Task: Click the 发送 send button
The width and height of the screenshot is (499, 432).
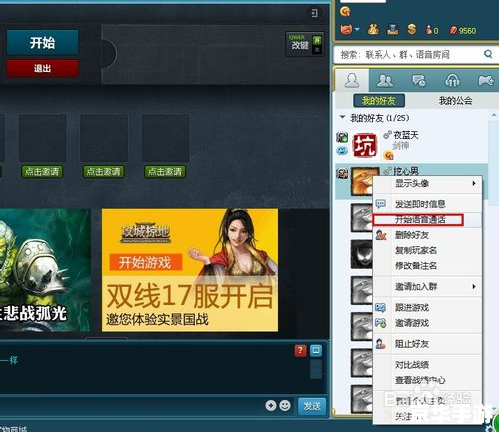Action: tap(312, 406)
